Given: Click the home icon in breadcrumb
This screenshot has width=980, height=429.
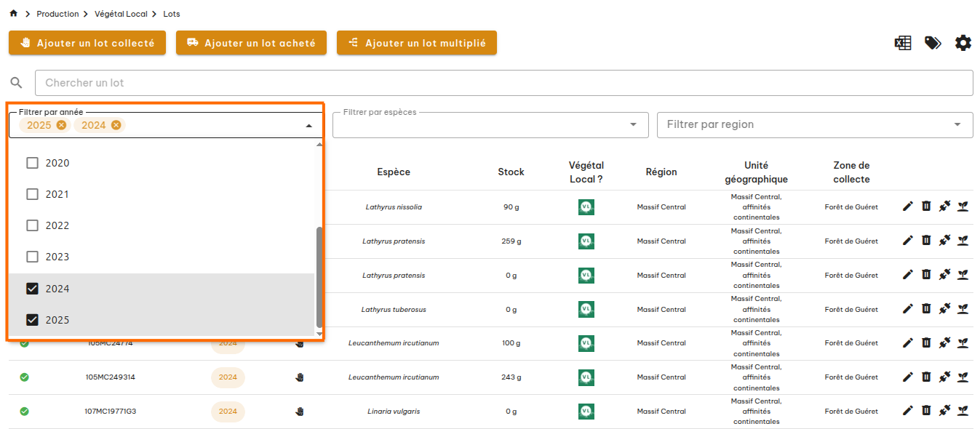Looking at the screenshot, I should coord(13,14).
